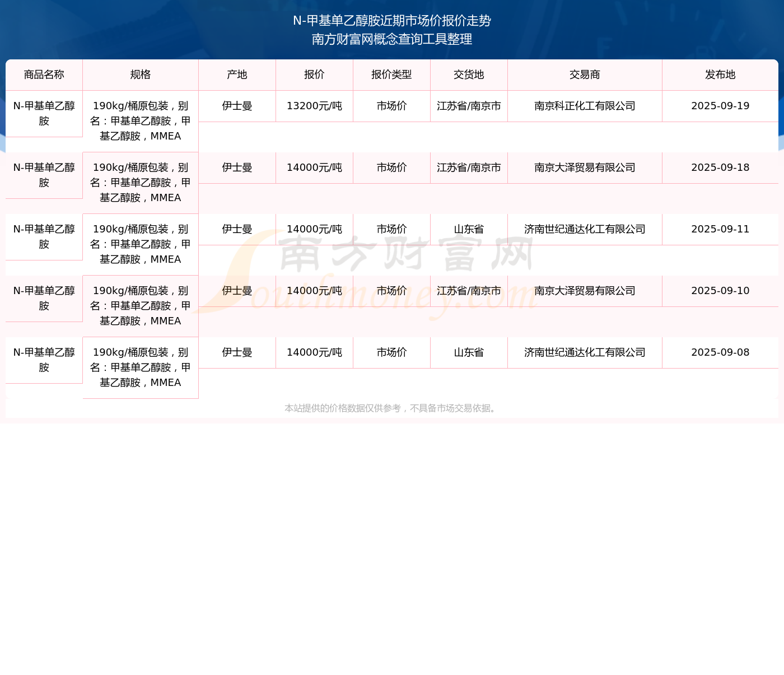Click product name N-甲基单乙醇胺 in 2025-09-19 row
Viewport: 784px width, 675px height.
(x=44, y=114)
